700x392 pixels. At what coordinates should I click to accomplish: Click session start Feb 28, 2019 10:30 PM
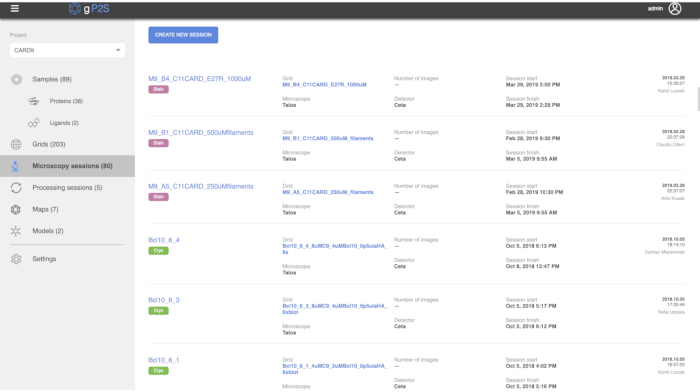(534, 192)
